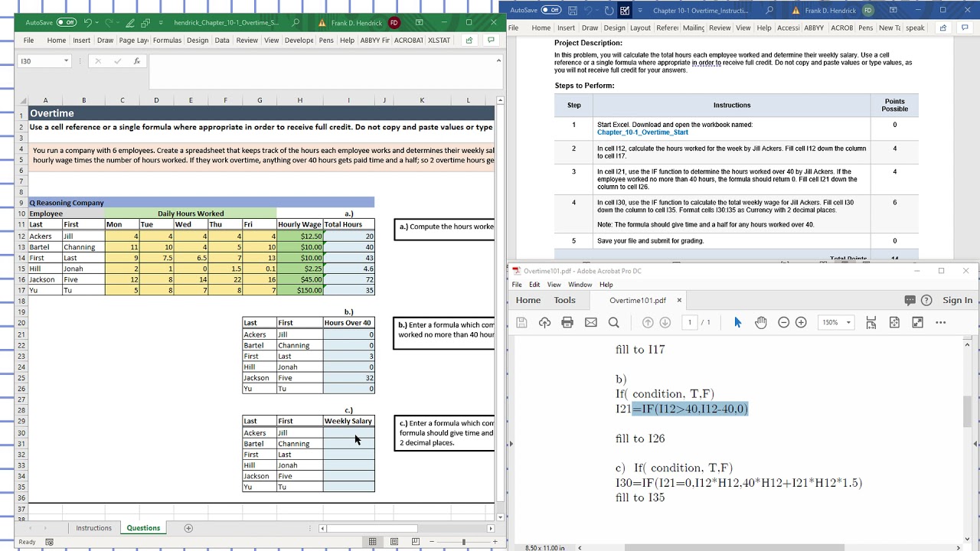Open the Layout tab in Word
The image size is (980, 551).
coord(640,28)
